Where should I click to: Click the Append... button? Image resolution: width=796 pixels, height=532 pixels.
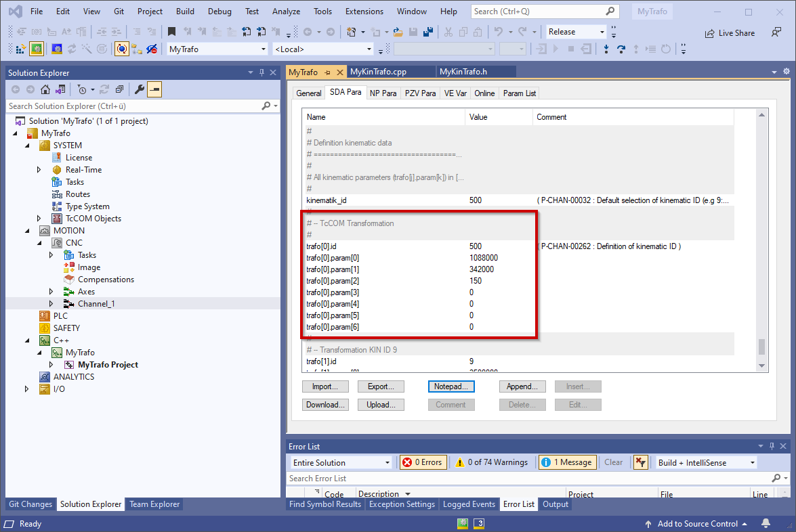(522, 386)
